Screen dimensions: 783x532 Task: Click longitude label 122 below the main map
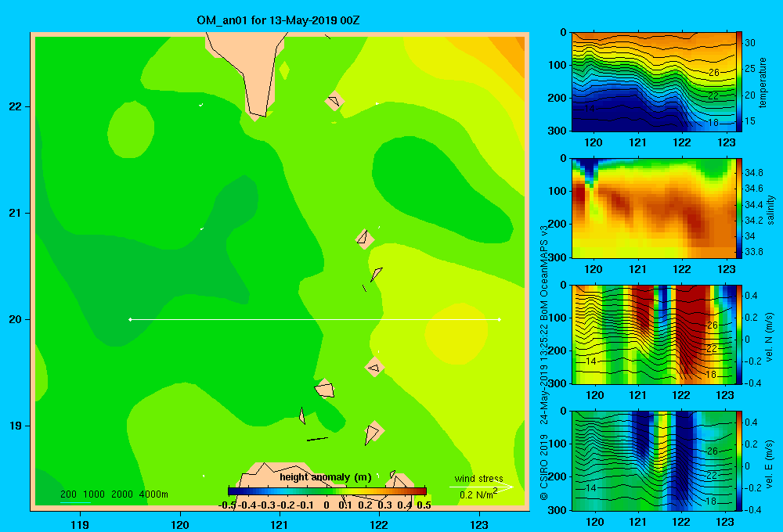point(379,524)
